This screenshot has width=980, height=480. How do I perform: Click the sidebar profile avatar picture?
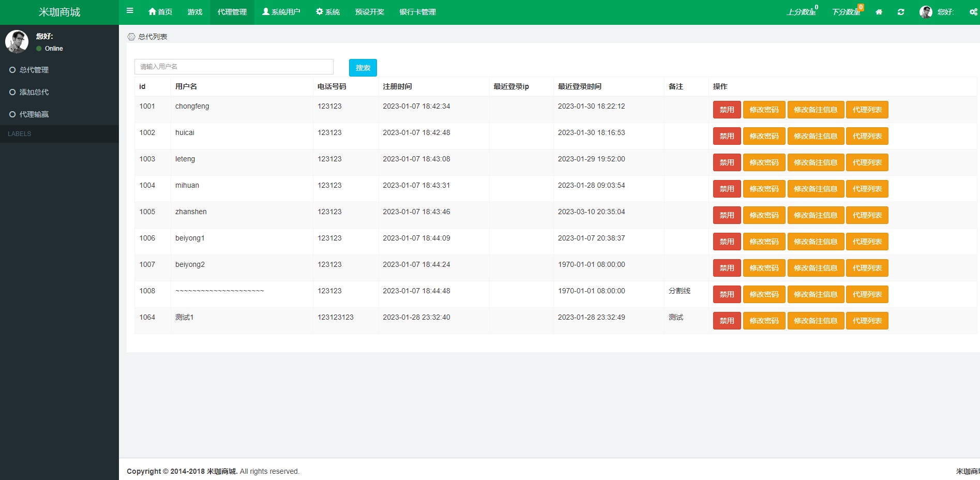17,41
